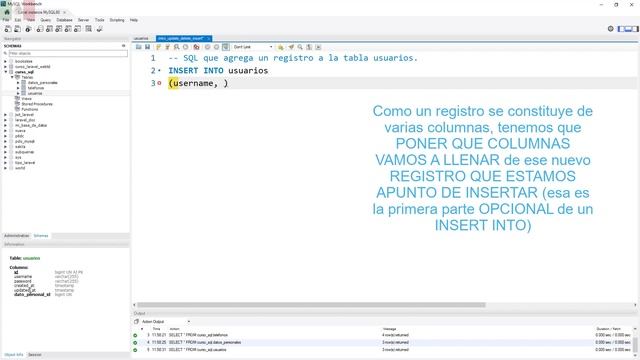Create a new SQL tab from main toolbar
The height and width of the screenshot is (360, 640).
[x=8, y=29]
